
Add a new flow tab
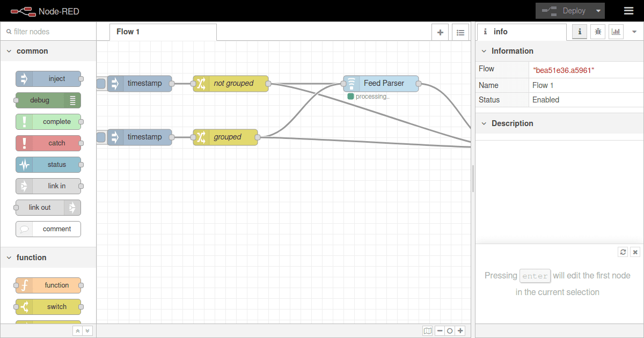tap(440, 32)
